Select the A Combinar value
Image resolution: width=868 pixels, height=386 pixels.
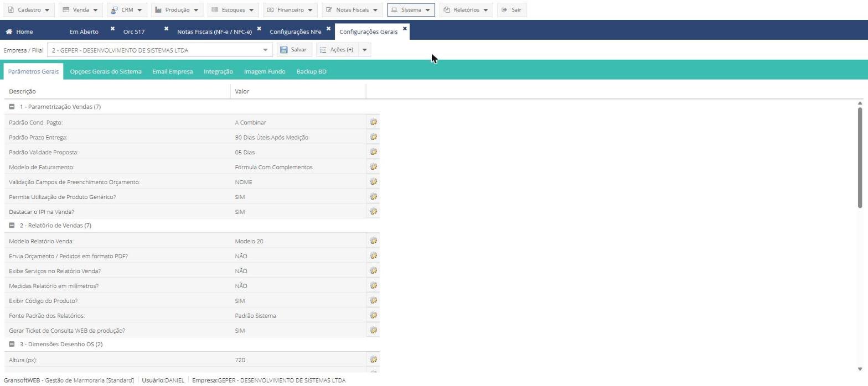point(250,122)
